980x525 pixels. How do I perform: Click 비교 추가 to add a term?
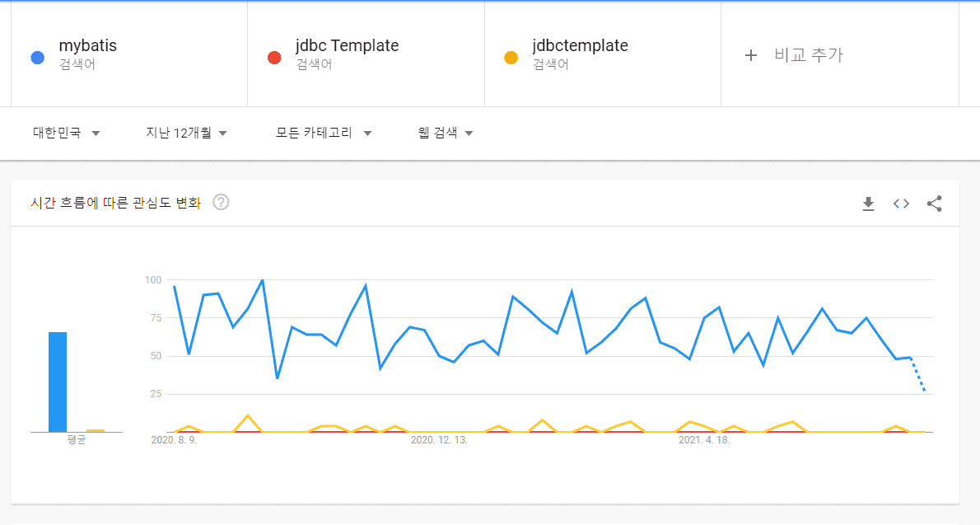808,56
